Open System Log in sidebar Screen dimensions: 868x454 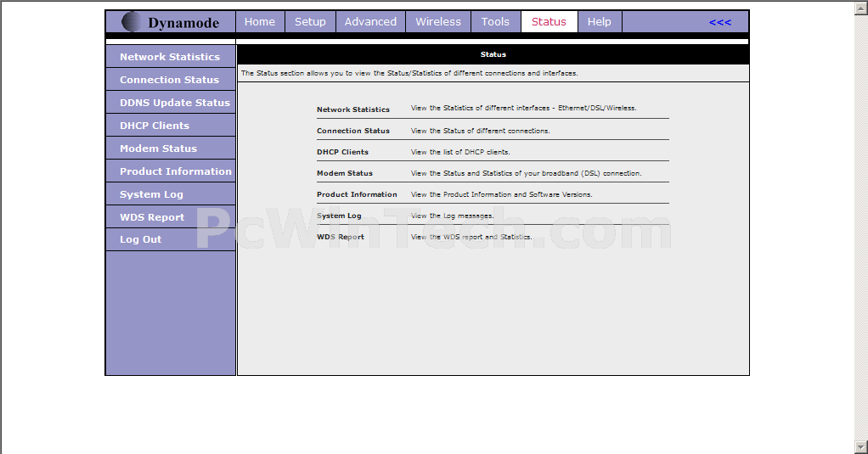171,194
